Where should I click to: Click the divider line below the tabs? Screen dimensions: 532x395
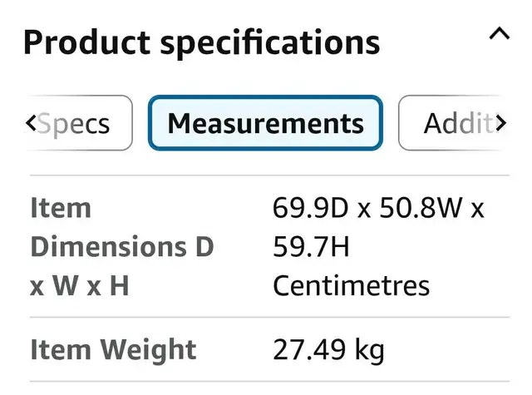[269, 175]
